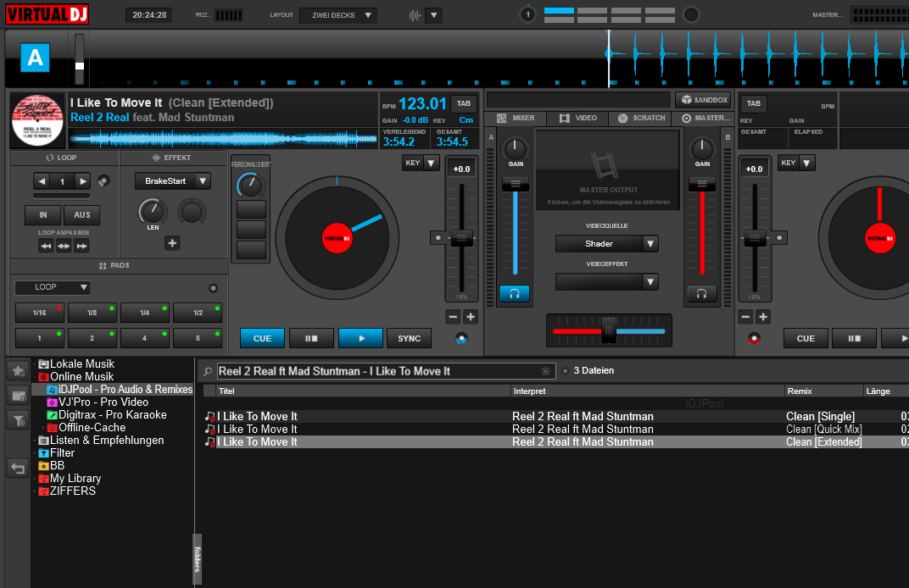Move loop forward with right adjust arrows
This screenshot has width=909, height=588.
81,247
